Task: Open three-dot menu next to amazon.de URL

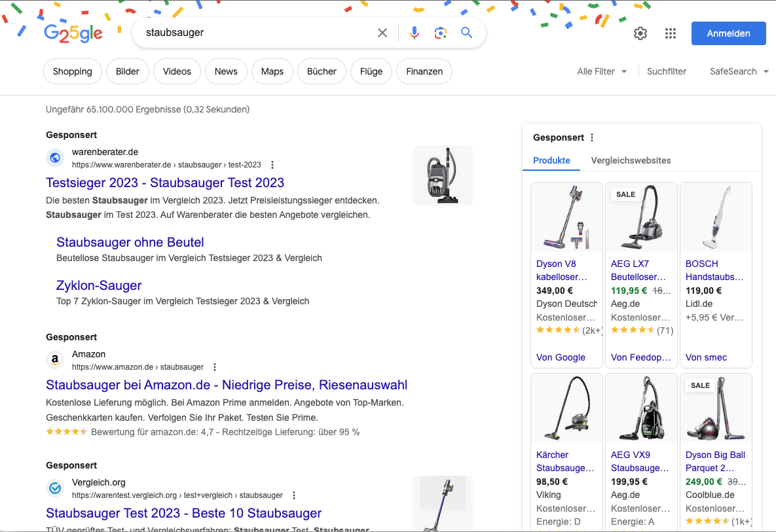Action: pos(215,367)
